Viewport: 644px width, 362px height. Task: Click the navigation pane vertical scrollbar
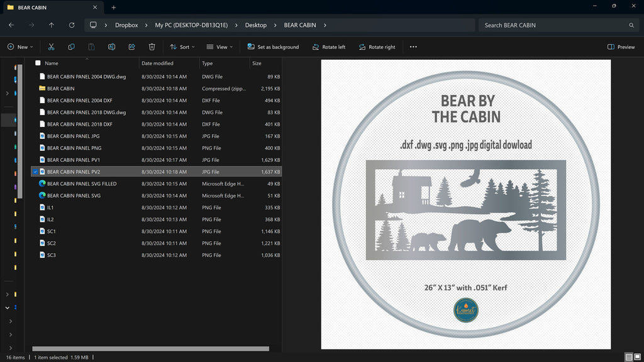[x=19, y=131]
